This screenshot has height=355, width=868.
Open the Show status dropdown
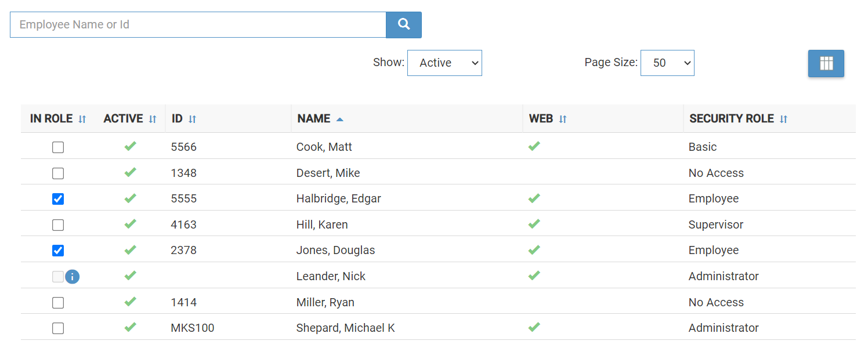[x=444, y=63]
